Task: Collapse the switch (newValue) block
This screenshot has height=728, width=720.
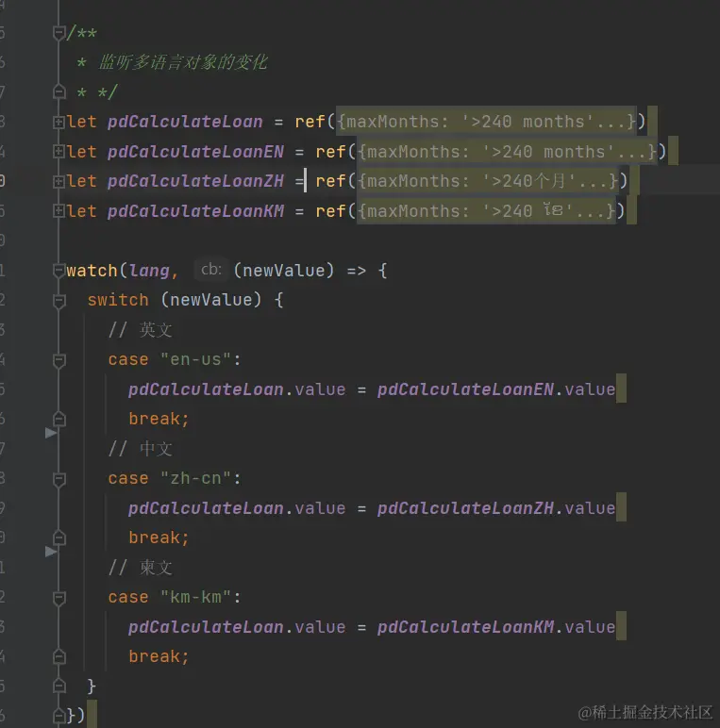Action: tap(59, 301)
